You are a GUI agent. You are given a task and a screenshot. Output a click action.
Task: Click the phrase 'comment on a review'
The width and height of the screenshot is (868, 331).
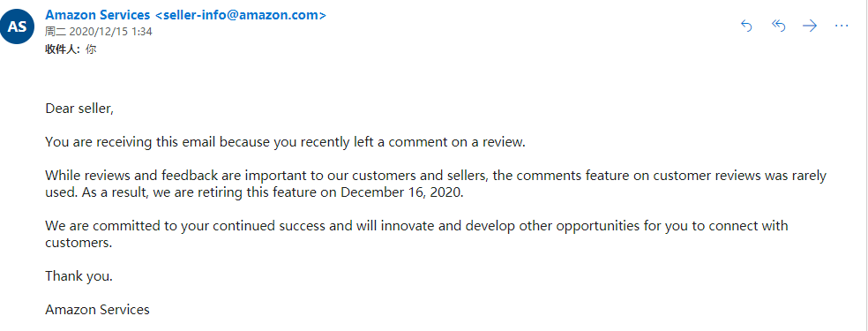[457, 142]
